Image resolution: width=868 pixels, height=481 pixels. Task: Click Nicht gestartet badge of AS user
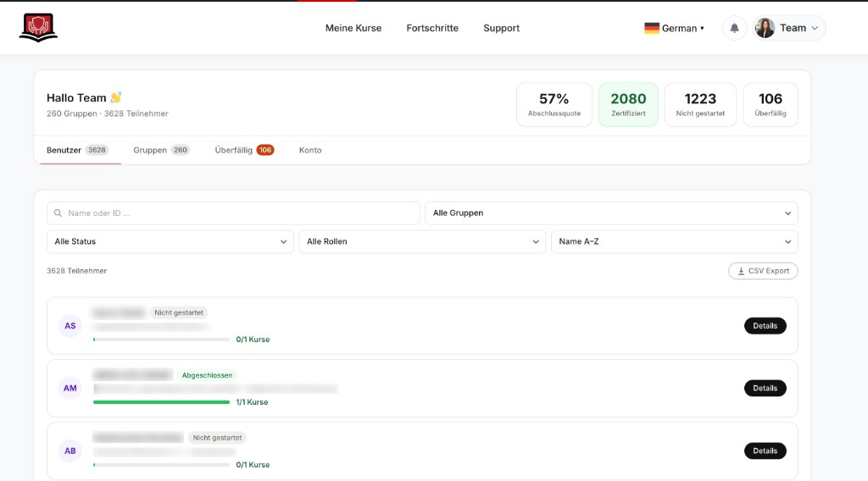179,312
